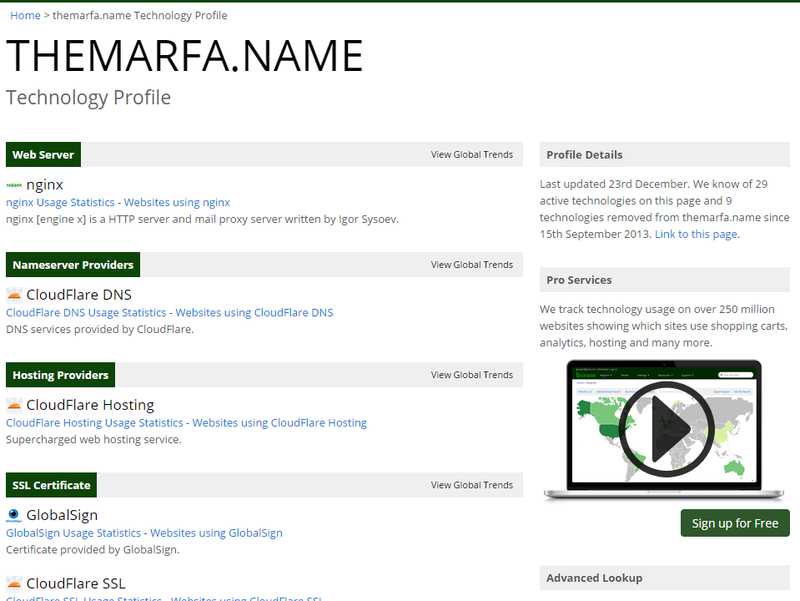Click the Profile Details heading
The width and height of the screenshot is (800, 601).
(584, 155)
